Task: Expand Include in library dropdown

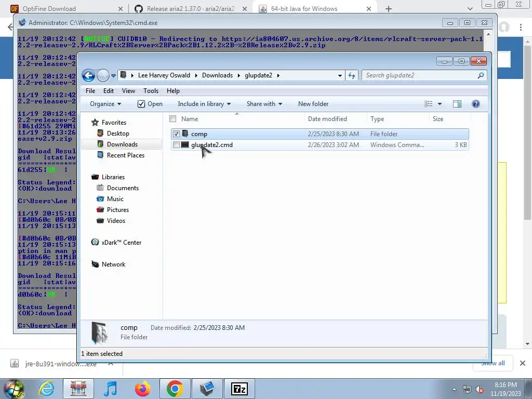Action: (204, 104)
